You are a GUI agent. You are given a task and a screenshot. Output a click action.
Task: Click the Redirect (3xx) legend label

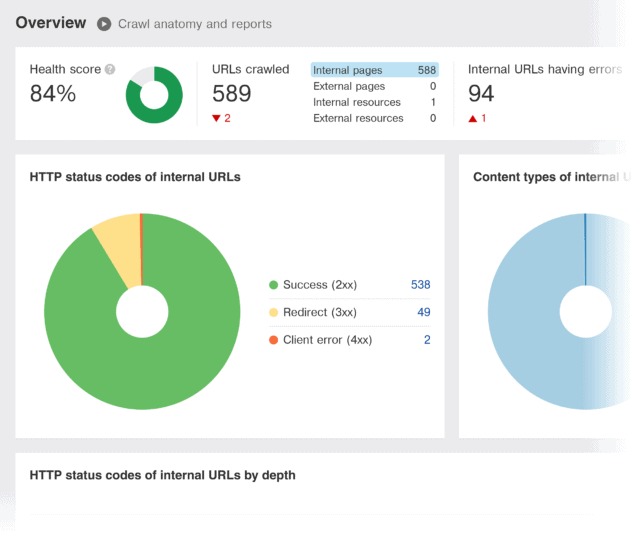pyautogui.click(x=320, y=313)
